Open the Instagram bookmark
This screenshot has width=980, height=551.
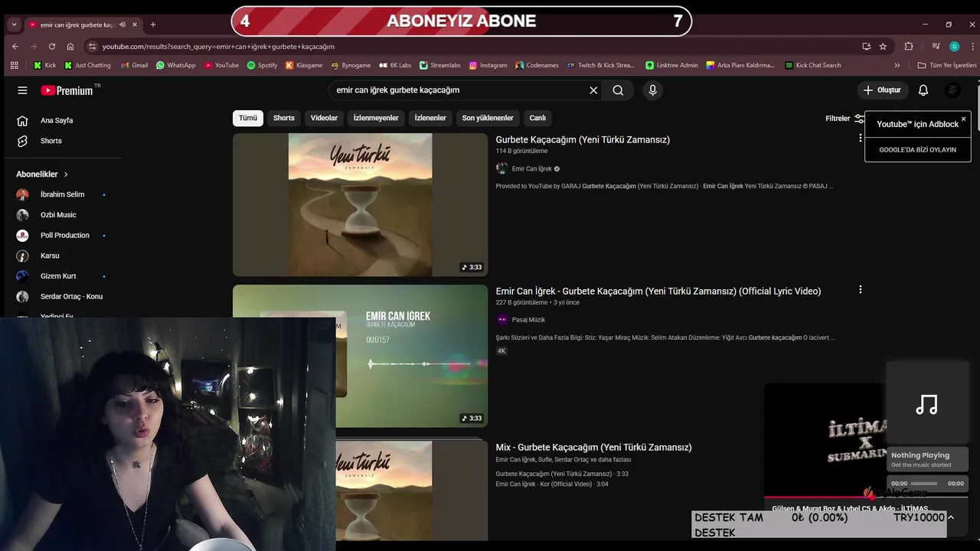click(x=488, y=65)
